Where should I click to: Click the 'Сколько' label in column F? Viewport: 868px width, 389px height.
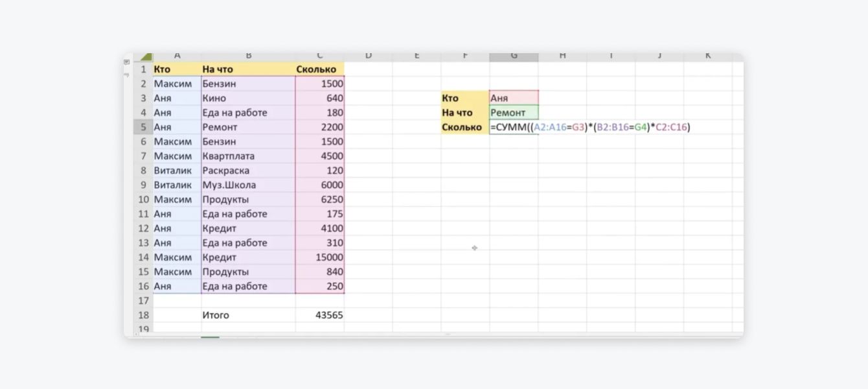(x=465, y=127)
